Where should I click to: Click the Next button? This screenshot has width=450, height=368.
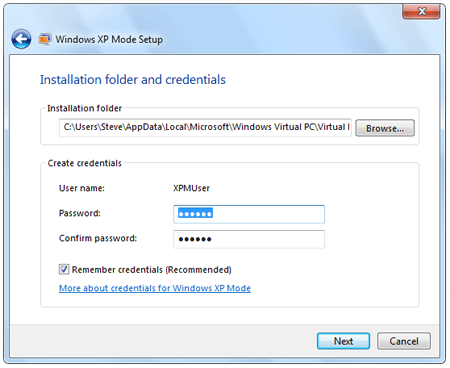[x=343, y=341]
